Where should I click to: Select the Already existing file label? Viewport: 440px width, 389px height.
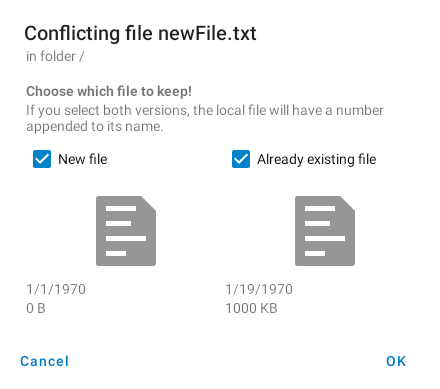click(317, 159)
